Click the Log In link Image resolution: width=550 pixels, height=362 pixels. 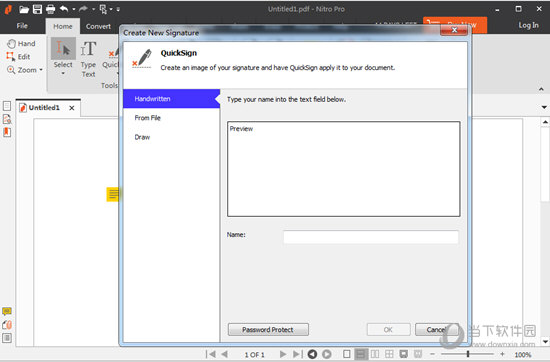coord(528,25)
